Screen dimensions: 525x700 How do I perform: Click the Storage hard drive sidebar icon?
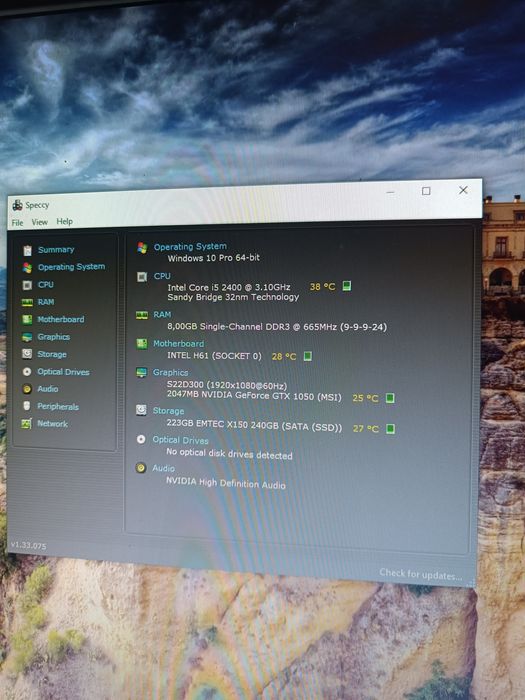pos(27,354)
